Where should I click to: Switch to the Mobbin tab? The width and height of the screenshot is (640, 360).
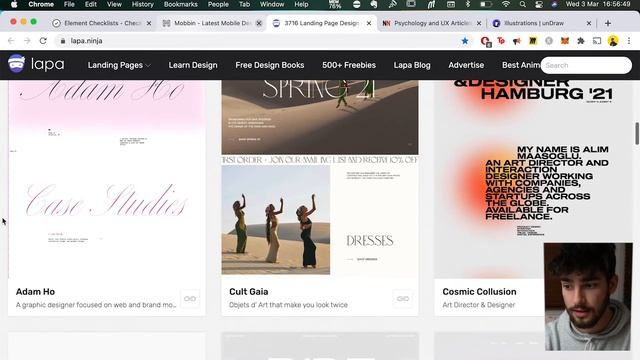(x=212, y=23)
